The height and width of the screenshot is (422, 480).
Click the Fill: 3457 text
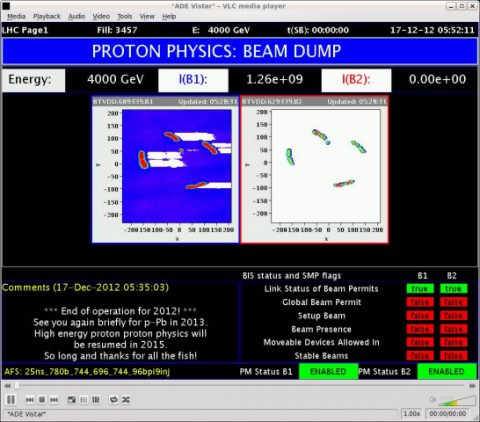pyautogui.click(x=117, y=30)
